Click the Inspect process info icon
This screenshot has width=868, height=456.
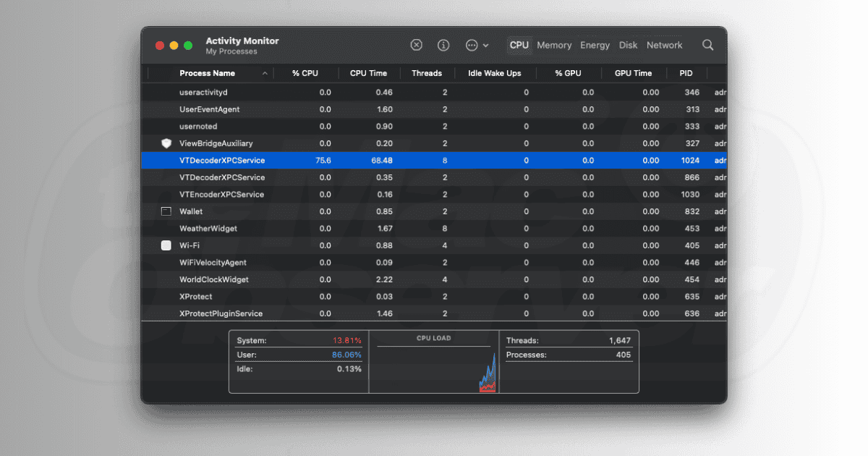(x=443, y=45)
